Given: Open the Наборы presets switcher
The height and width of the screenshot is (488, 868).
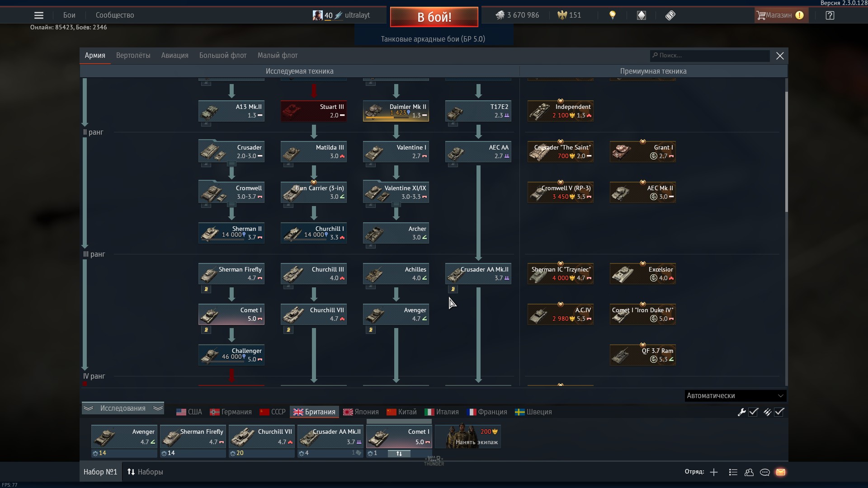Looking at the screenshot, I should 145,472.
